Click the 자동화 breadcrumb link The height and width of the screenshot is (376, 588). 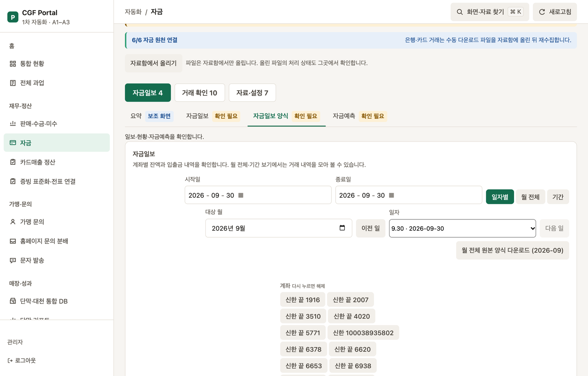pyautogui.click(x=133, y=12)
